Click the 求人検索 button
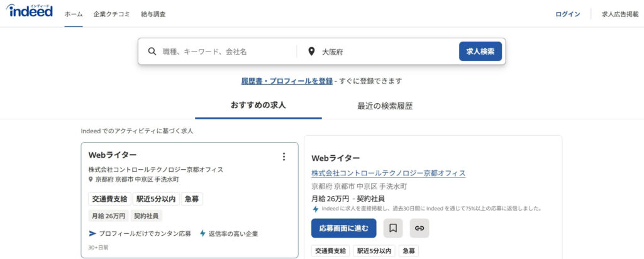Viewport: 644px width, 259px height. pos(480,52)
